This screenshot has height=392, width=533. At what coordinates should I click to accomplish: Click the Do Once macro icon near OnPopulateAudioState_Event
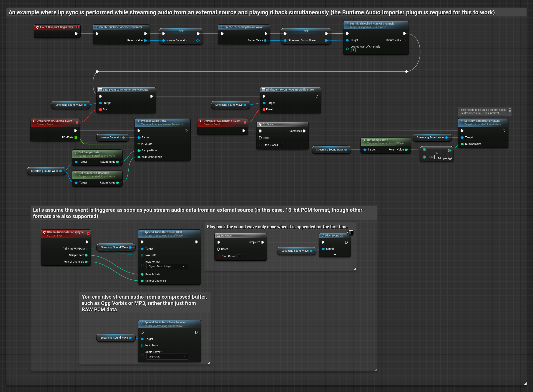260,124
